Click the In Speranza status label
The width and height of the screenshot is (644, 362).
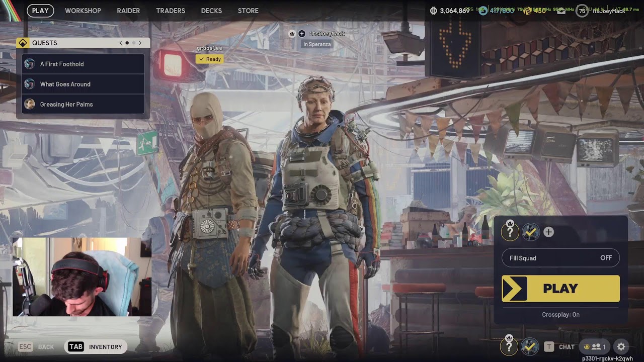pyautogui.click(x=317, y=44)
